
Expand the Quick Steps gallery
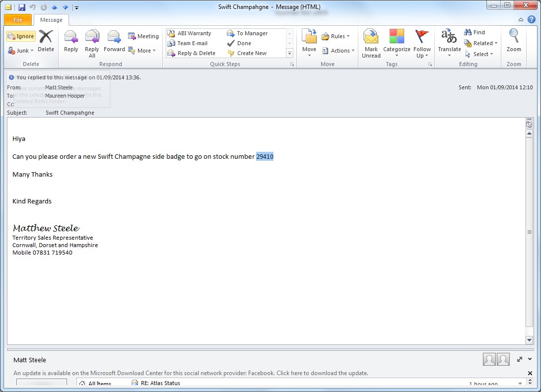(289, 53)
